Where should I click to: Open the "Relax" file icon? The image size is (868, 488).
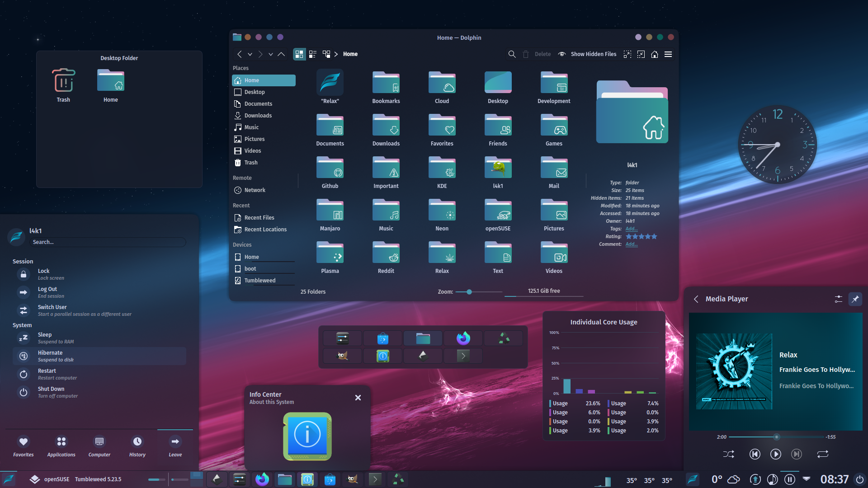tap(330, 87)
